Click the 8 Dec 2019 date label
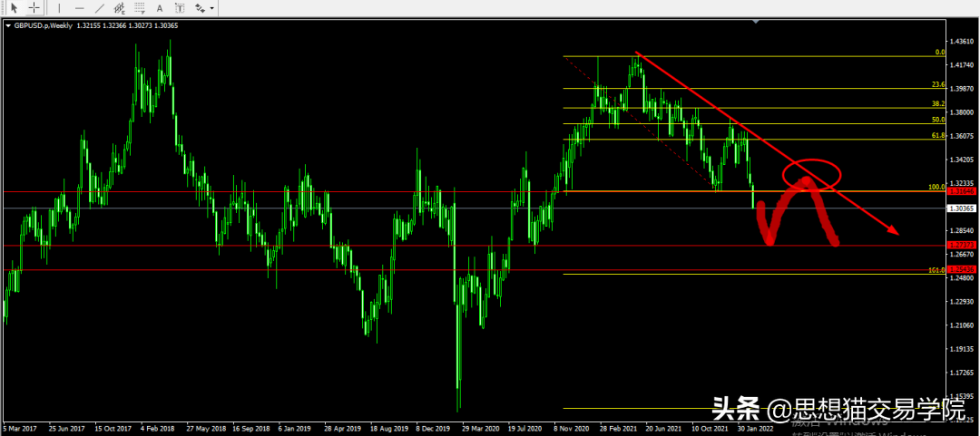 [434, 429]
